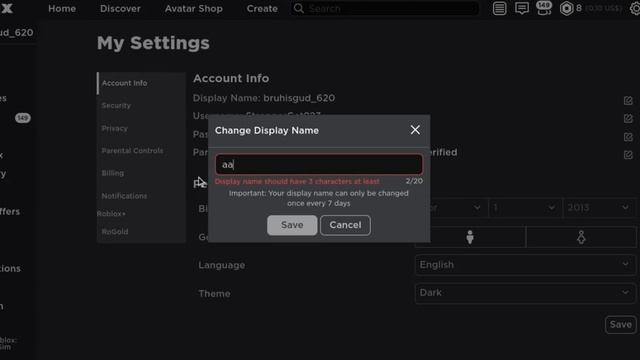Click the page Save button under Theme

(x=620, y=325)
